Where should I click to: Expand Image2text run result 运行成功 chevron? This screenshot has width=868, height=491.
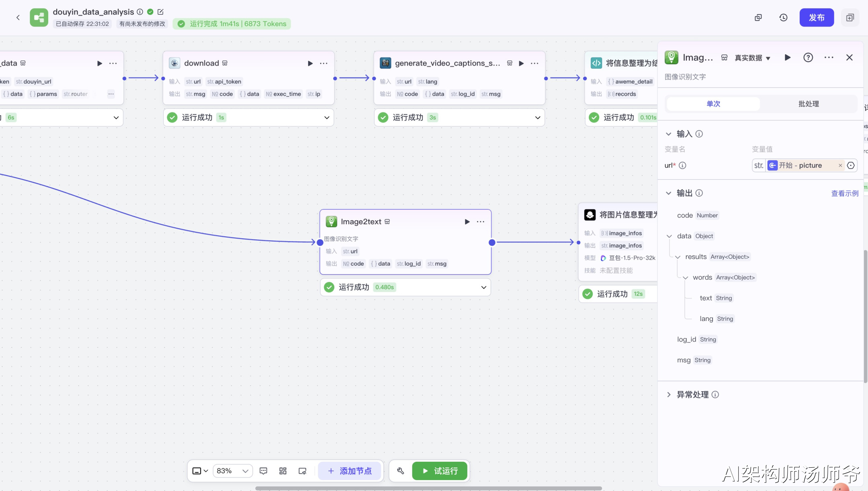[483, 287]
